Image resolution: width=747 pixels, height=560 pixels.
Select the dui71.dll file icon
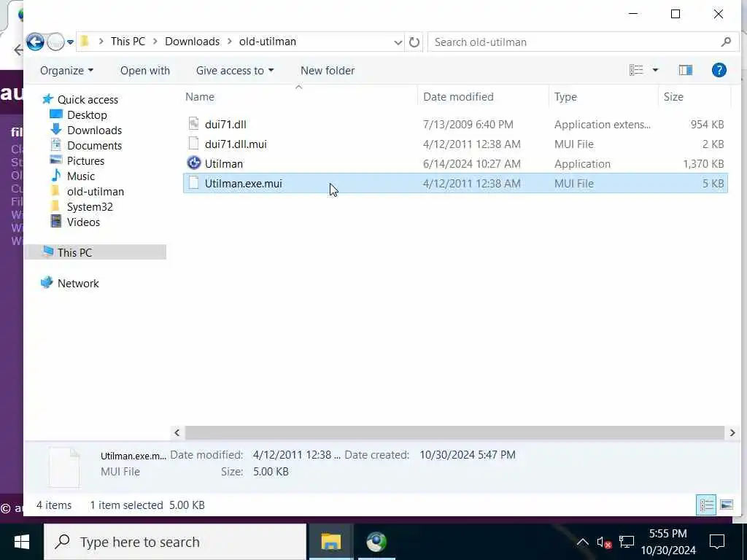193,124
